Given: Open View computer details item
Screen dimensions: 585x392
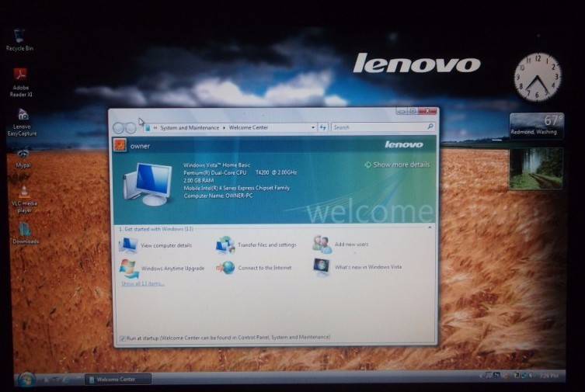Looking at the screenshot, I should (165, 245).
